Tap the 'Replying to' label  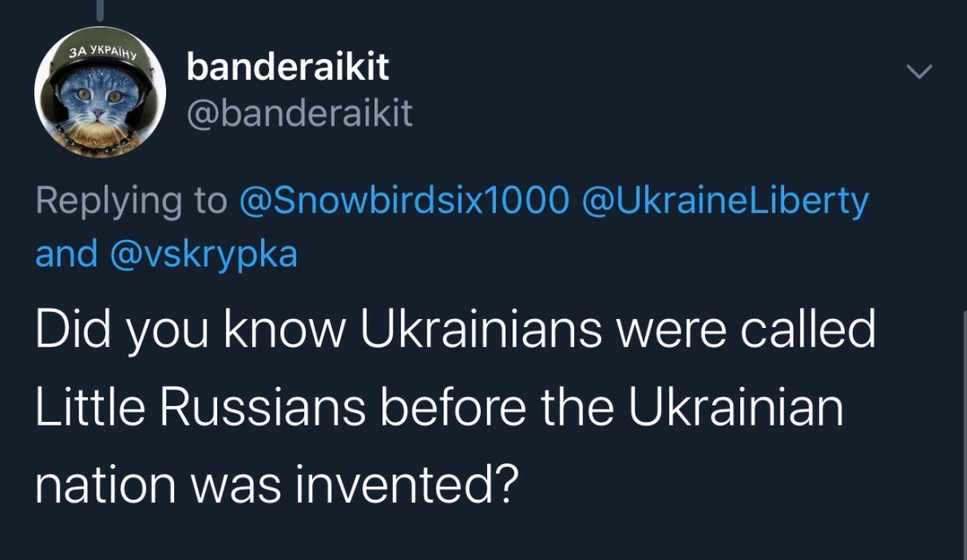tap(130, 201)
